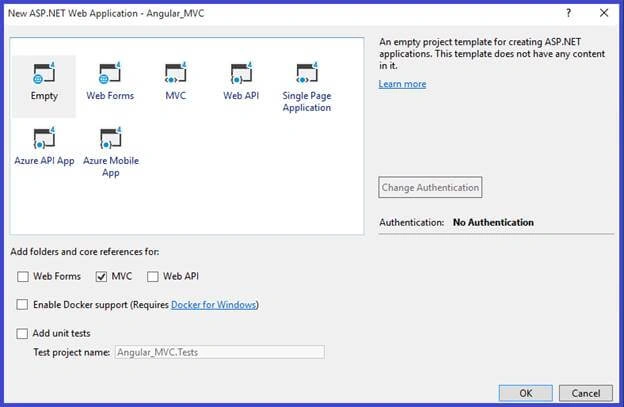Check the Add unit tests box
Image resolution: width=624 pixels, height=407 pixels.
tap(22, 333)
